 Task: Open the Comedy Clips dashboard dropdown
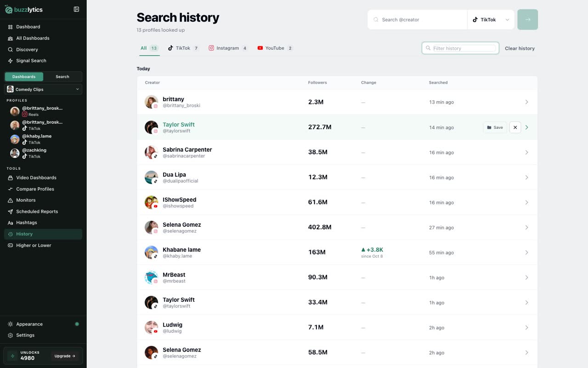(43, 89)
